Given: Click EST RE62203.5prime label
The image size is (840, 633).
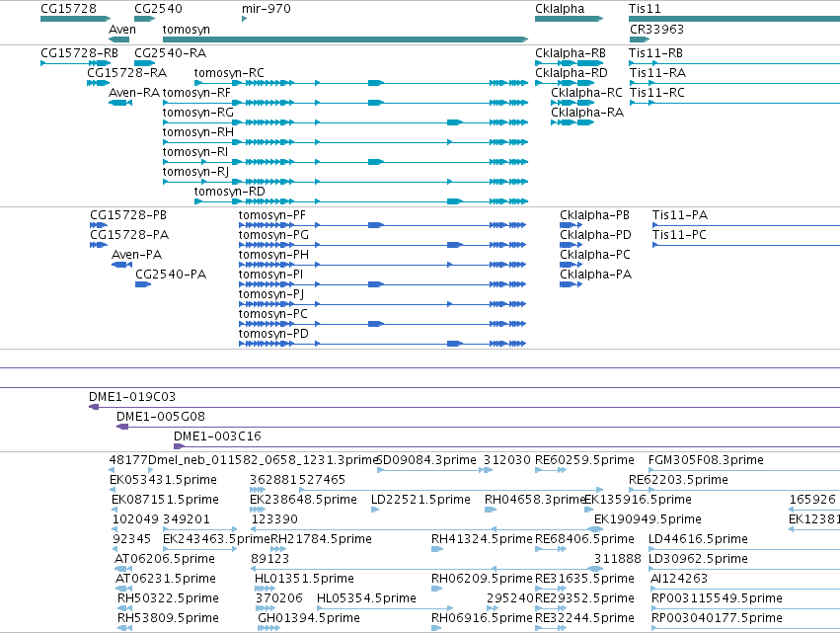Looking at the screenshot, I should (x=678, y=480).
